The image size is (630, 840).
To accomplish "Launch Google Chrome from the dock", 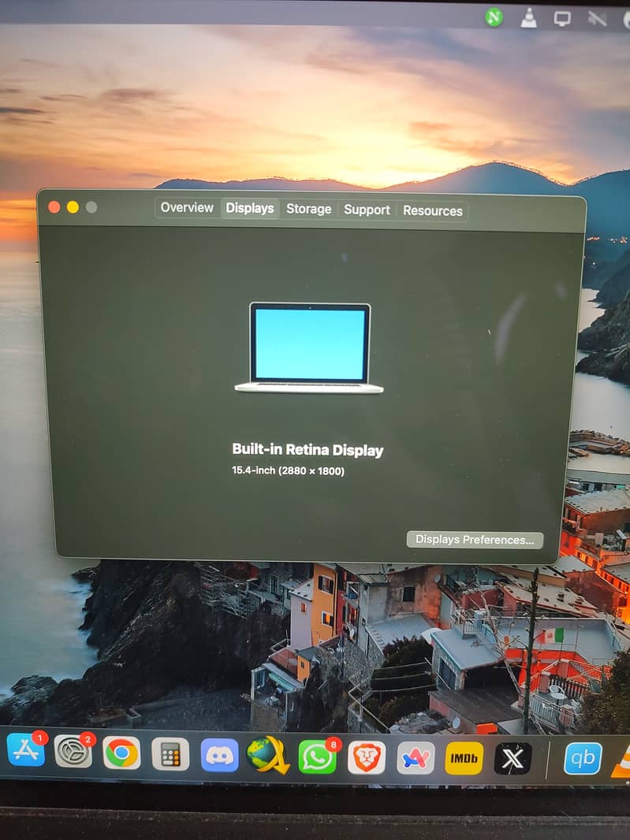I will point(121,753).
